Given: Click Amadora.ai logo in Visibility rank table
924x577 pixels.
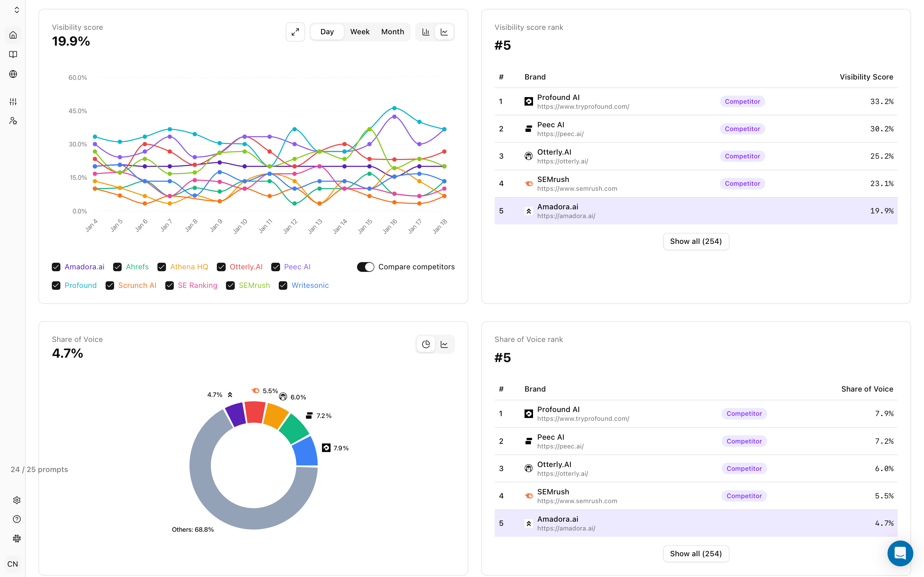Looking at the screenshot, I should 529,211.
